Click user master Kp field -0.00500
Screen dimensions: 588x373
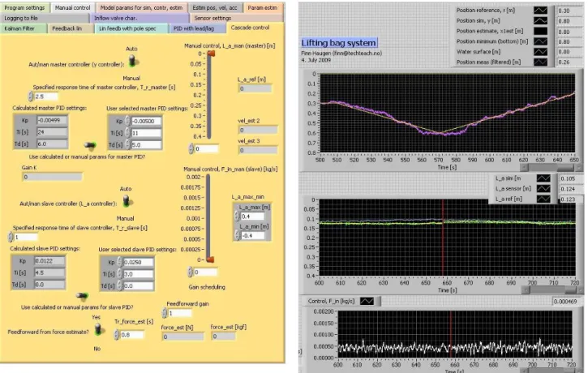coord(146,121)
